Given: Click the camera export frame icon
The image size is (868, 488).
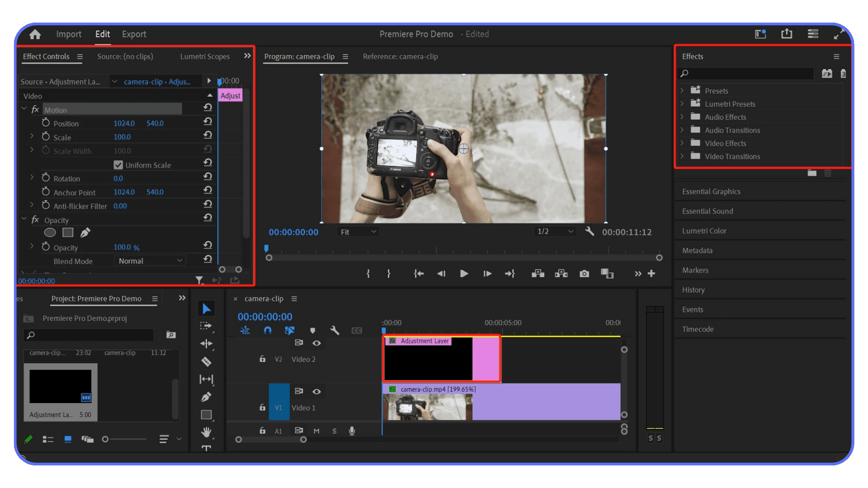Looking at the screenshot, I should point(584,273).
